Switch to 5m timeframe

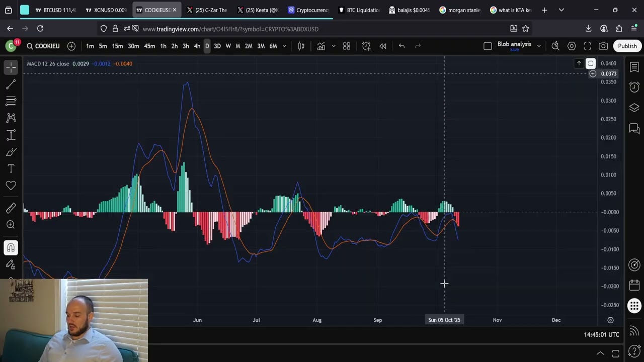pyautogui.click(x=103, y=46)
